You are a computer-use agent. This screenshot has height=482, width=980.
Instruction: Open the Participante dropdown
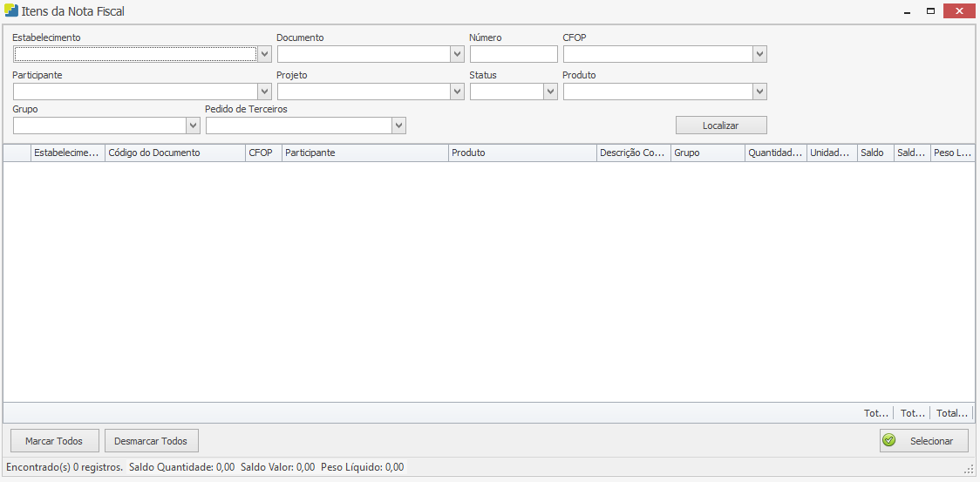[x=265, y=92]
